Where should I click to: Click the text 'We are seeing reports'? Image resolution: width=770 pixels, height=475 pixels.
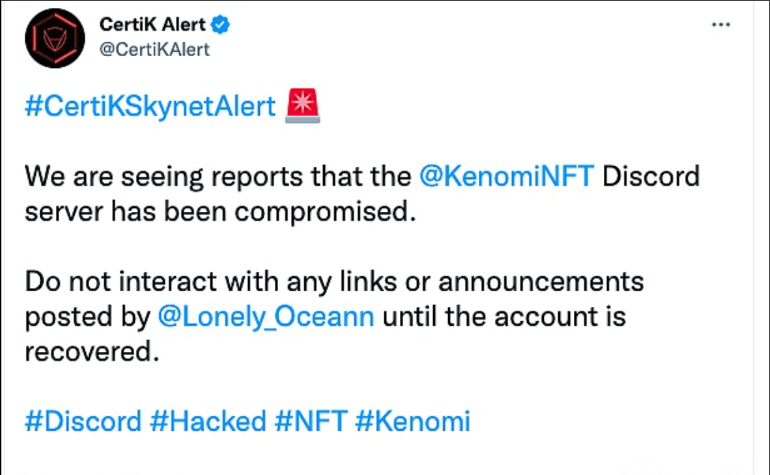click(x=158, y=177)
